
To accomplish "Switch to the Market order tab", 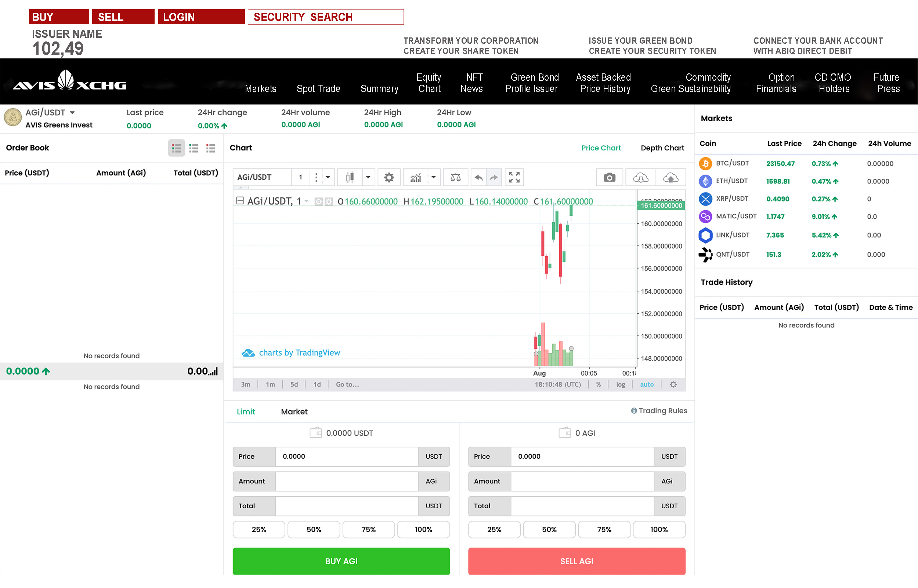I will [x=294, y=411].
